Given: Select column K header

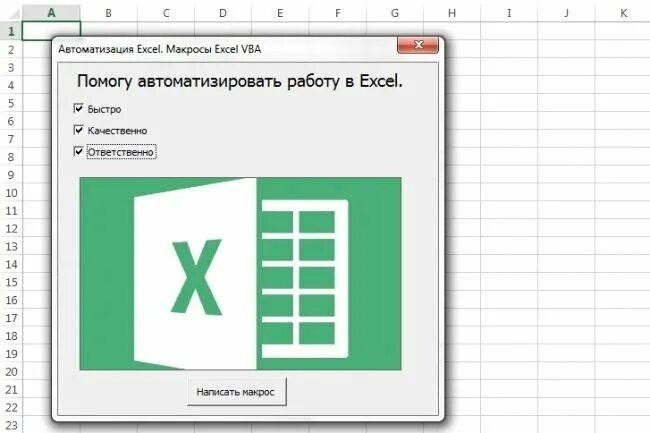Looking at the screenshot, I should click(623, 13).
